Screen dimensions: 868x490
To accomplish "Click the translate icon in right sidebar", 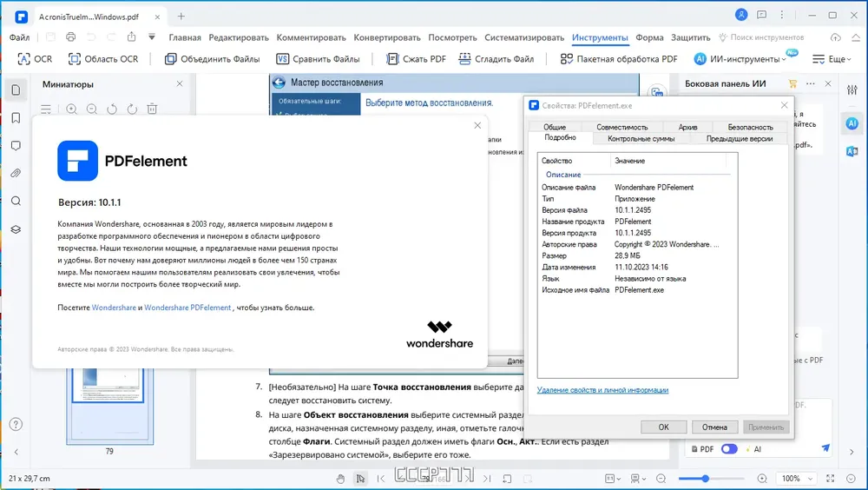I will click(x=852, y=151).
